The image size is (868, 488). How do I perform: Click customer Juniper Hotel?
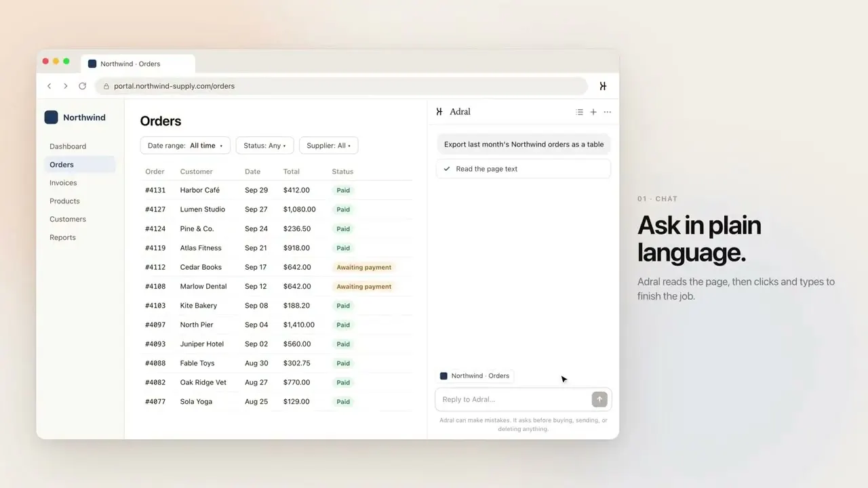[202, 344]
